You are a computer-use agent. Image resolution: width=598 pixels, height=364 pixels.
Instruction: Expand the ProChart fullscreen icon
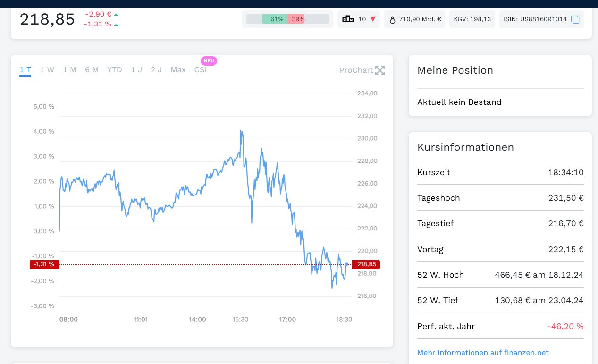[x=380, y=70]
